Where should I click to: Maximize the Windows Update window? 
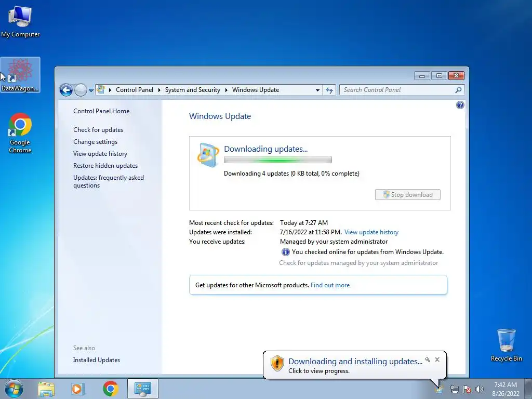click(x=439, y=76)
